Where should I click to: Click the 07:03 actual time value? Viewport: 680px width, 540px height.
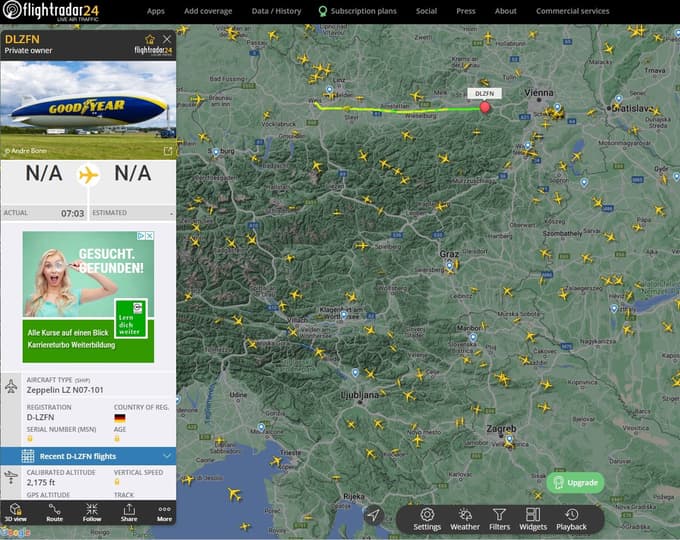pos(72,213)
